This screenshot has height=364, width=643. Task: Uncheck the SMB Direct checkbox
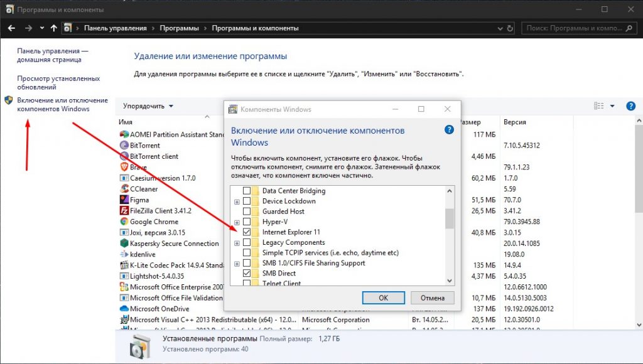tap(247, 273)
